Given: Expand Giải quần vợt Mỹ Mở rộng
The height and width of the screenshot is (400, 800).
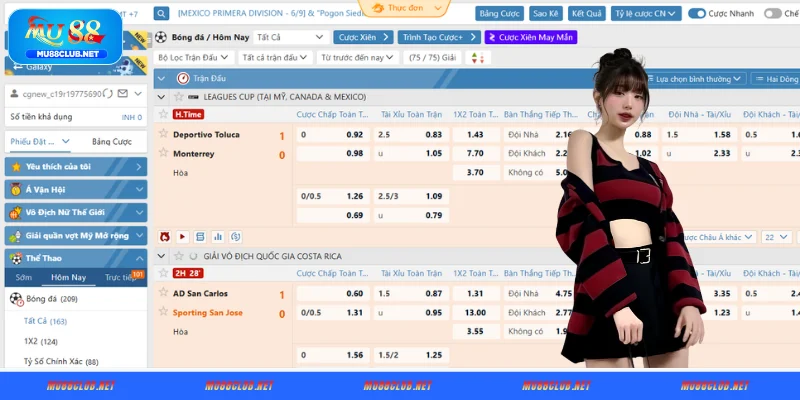Looking at the screenshot, I should pyautogui.click(x=76, y=236).
